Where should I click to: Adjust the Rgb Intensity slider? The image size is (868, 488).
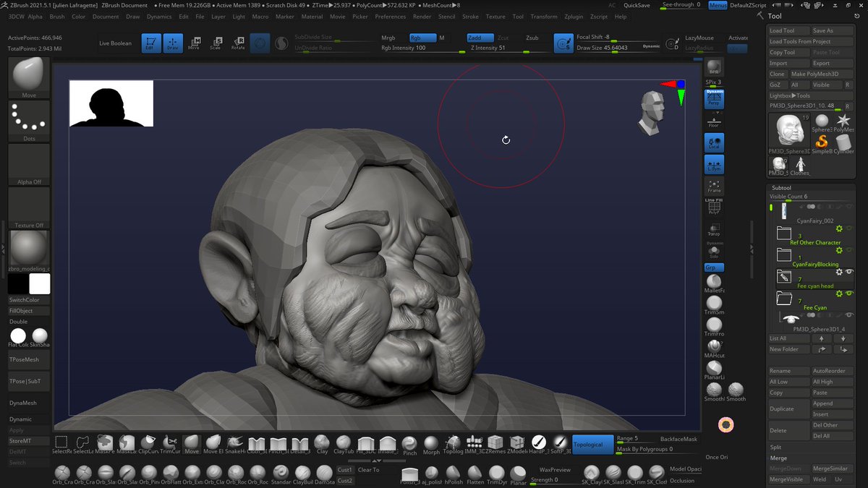tap(422, 48)
